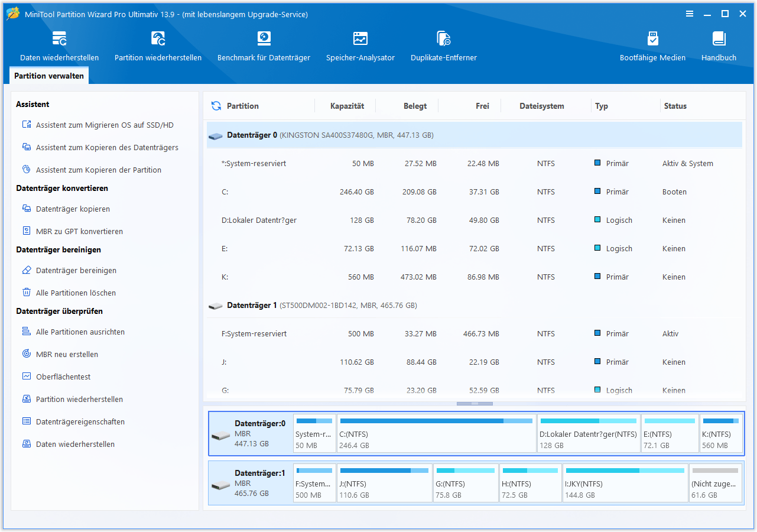Image resolution: width=757 pixels, height=532 pixels.
Task: Sort by the Frei column header
Action: click(482, 106)
